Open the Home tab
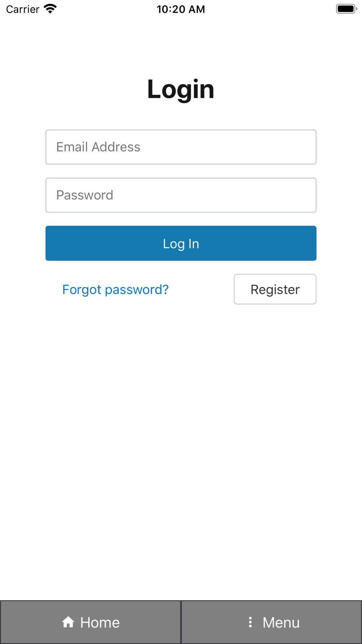 pos(90,622)
